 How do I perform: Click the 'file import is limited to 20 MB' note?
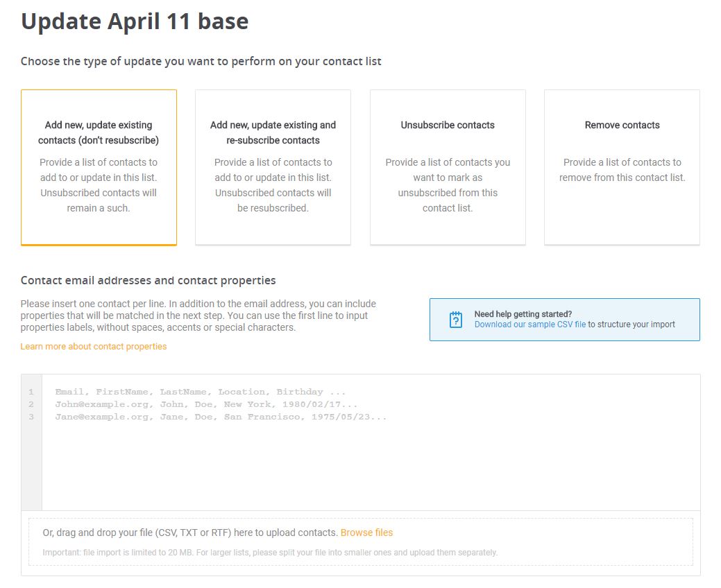(270, 552)
